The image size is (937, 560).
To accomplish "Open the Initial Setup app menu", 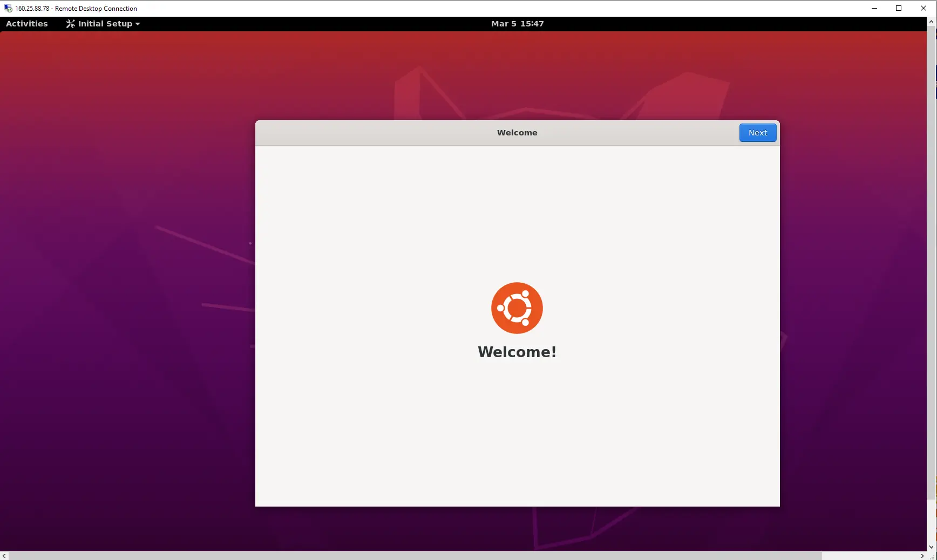I will 103,24.
